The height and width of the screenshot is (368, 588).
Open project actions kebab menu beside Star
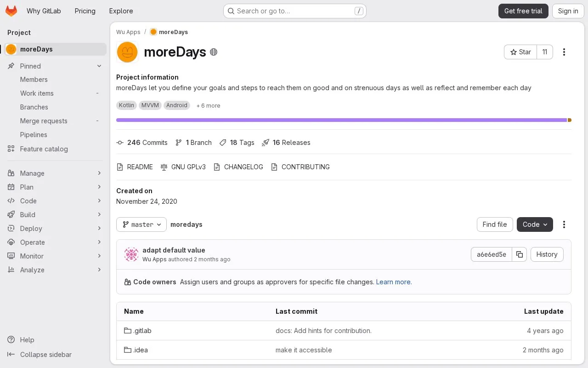pos(564,52)
